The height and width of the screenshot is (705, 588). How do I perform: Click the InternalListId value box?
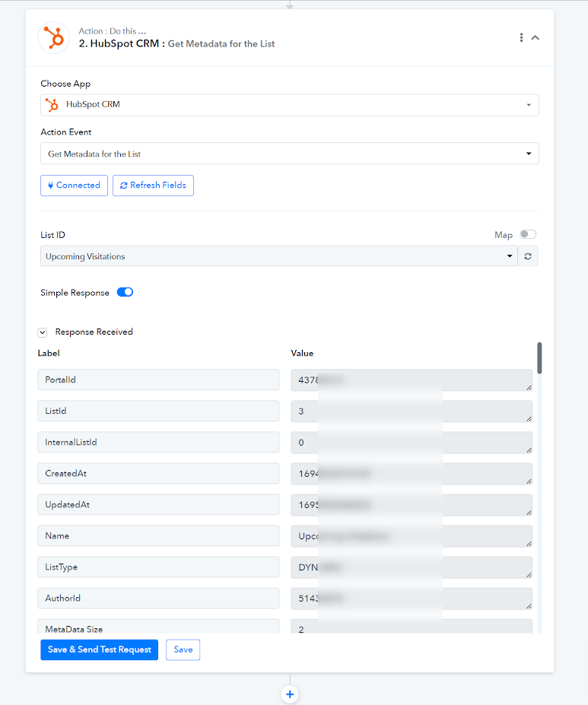pos(412,443)
